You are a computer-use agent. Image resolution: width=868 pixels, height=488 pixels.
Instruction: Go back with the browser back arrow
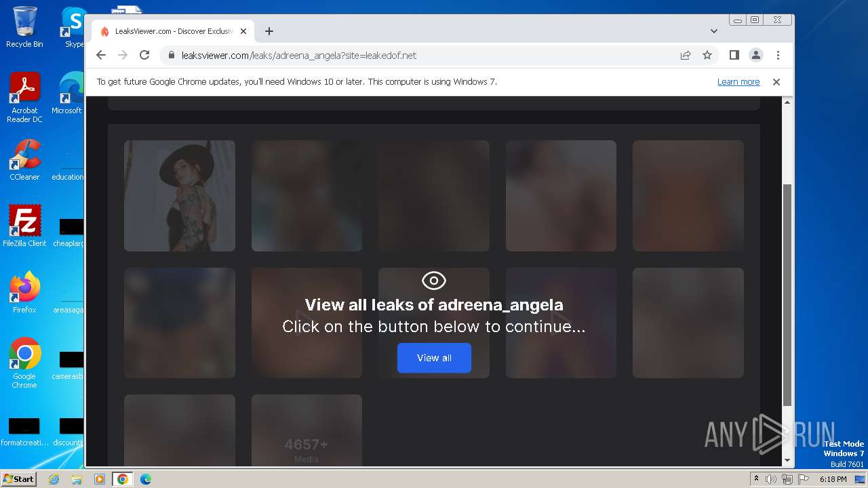[x=101, y=55]
